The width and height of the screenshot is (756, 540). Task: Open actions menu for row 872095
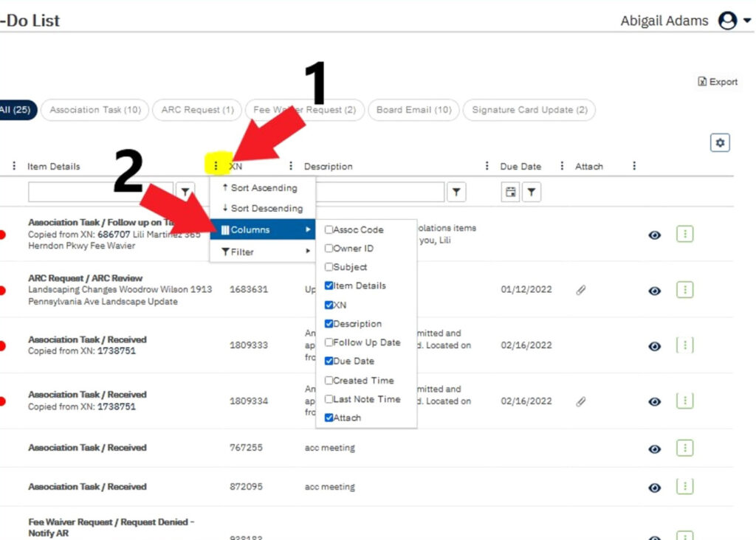click(x=684, y=487)
